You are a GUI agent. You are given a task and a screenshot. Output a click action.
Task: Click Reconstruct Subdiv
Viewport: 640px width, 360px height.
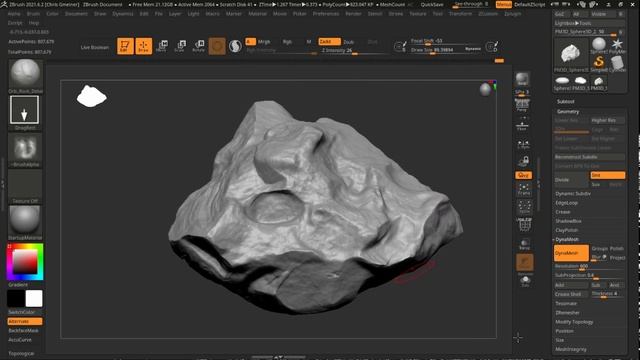[589, 157]
